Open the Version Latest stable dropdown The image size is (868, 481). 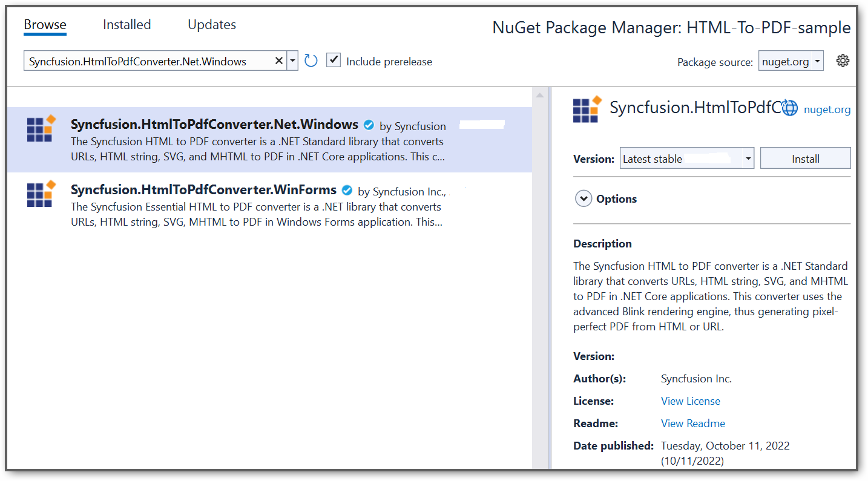pyautogui.click(x=687, y=159)
